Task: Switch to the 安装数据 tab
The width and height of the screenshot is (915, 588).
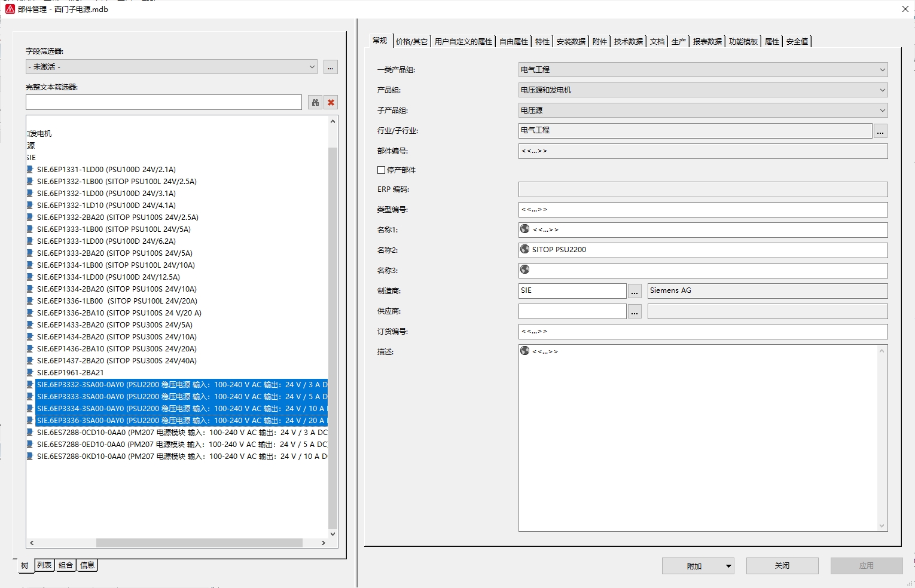Action: [571, 41]
